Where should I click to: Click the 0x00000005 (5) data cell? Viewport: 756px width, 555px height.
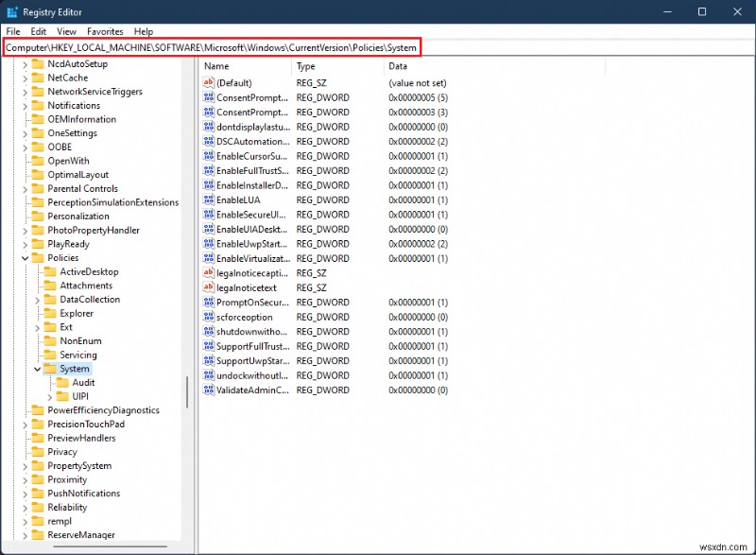click(418, 97)
